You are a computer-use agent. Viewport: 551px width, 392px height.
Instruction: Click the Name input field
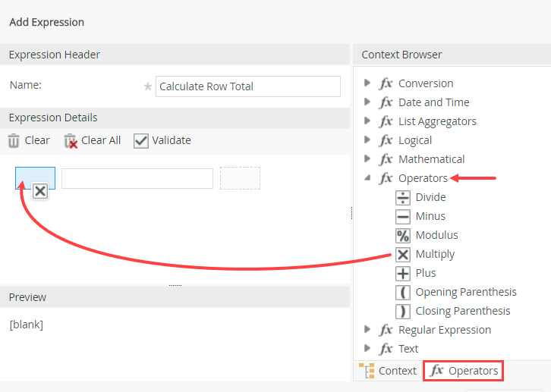(x=247, y=86)
